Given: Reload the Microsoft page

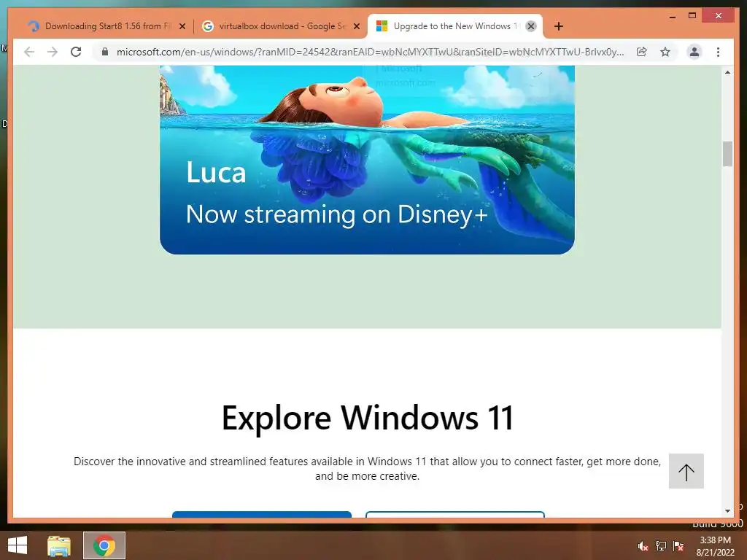Looking at the screenshot, I should point(76,52).
